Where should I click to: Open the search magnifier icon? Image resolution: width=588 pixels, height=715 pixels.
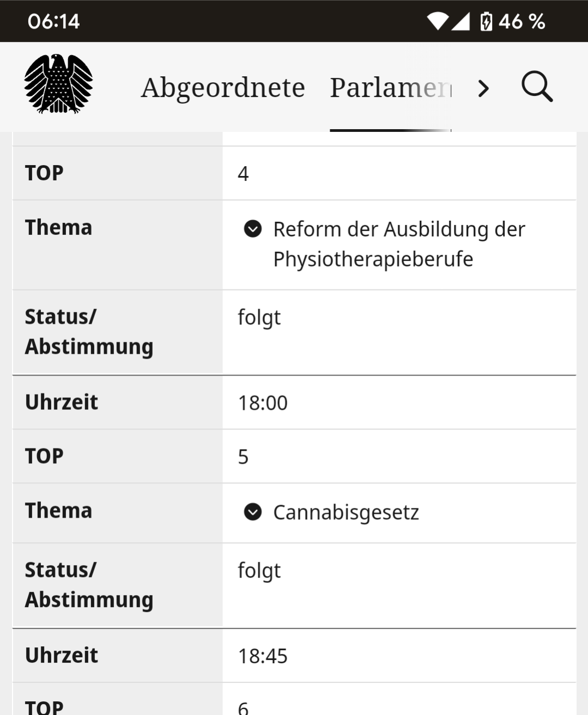(x=537, y=87)
